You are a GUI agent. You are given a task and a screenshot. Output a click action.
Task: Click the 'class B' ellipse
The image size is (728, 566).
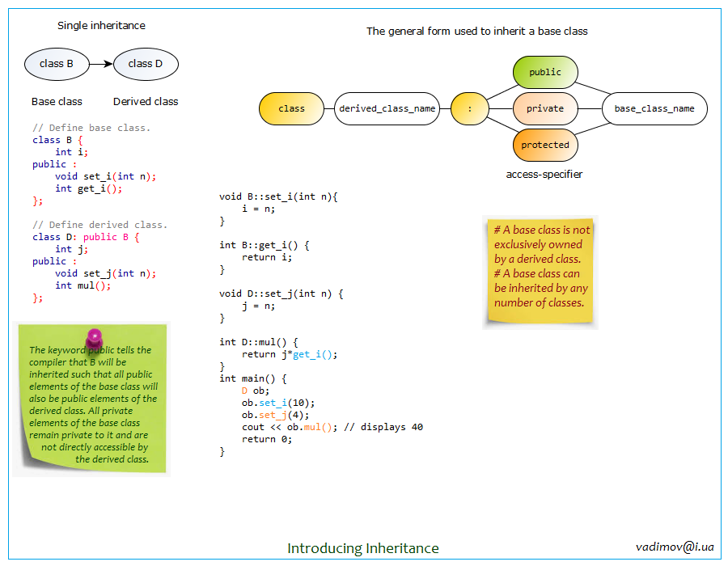[x=57, y=64]
